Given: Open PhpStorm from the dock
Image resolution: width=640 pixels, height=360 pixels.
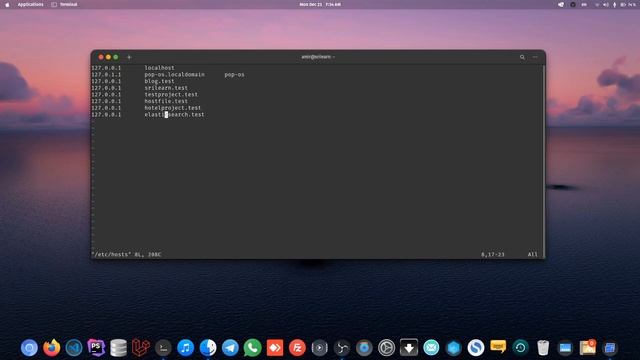Looking at the screenshot, I should (x=96, y=348).
